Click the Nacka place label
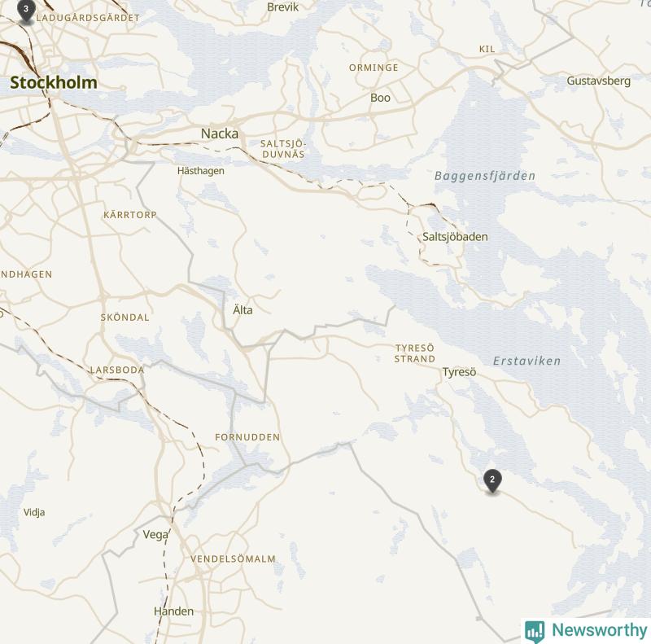The image size is (651, 644). click(x=220, y=134)
